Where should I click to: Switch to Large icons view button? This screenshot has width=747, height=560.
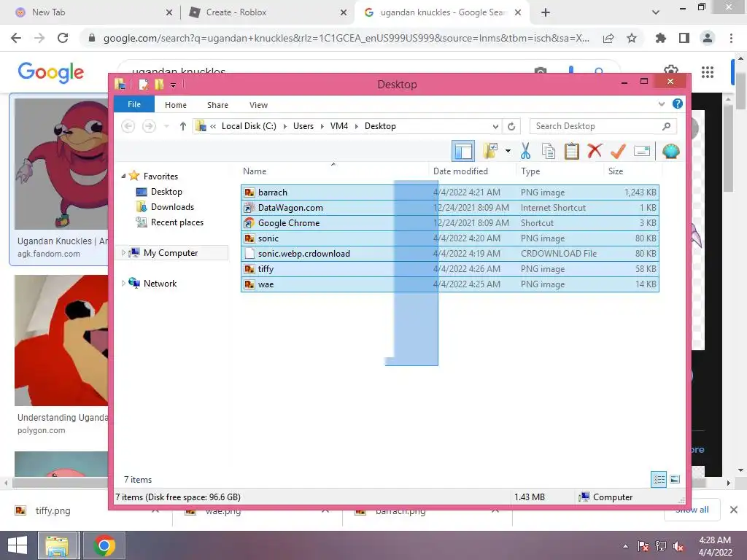(x=675, y=479)
